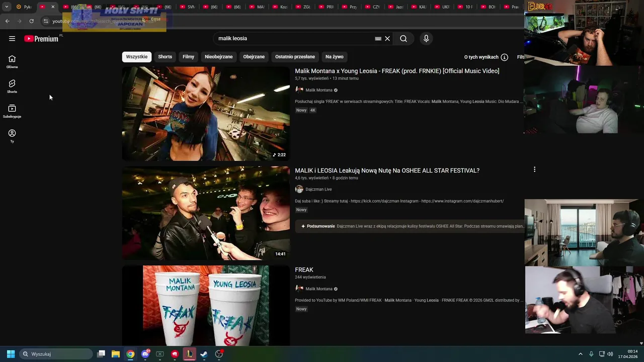Show hidden system tray icons chevron

580,354
